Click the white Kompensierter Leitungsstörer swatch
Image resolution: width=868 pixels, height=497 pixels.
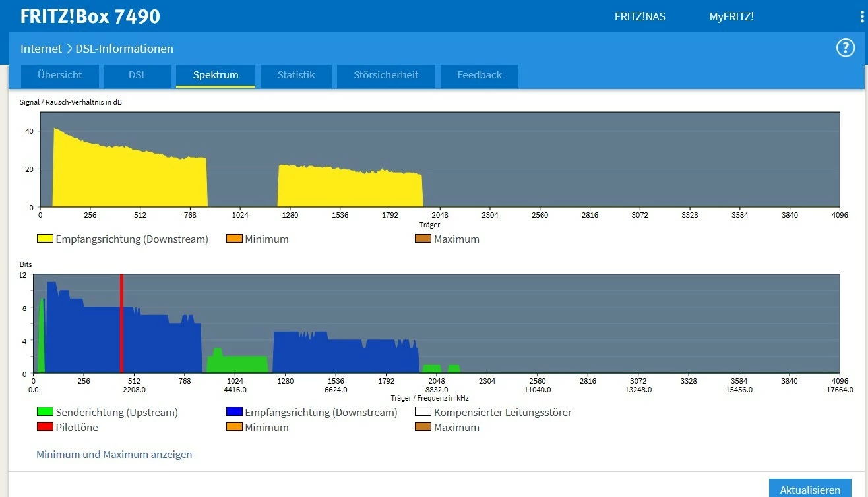point(423,412)
